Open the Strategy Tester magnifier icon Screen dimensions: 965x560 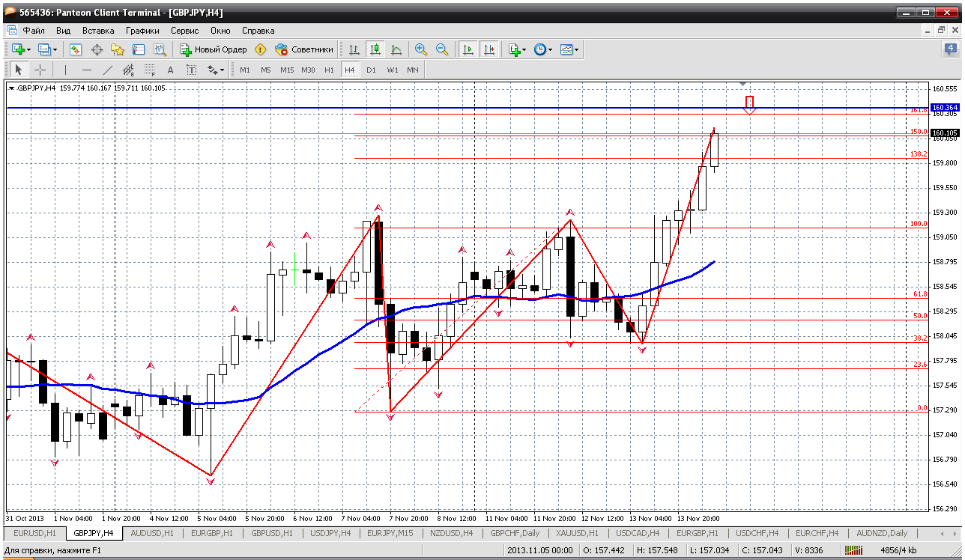point(160,49)
